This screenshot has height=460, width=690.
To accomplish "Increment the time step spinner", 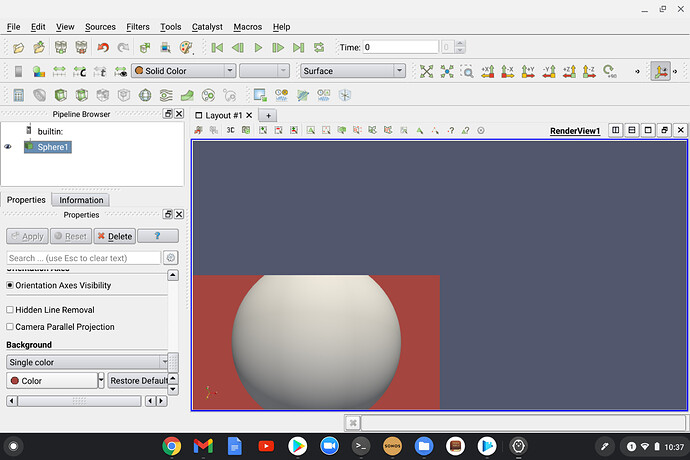I will pyautogui.click(x=460, y=44).
